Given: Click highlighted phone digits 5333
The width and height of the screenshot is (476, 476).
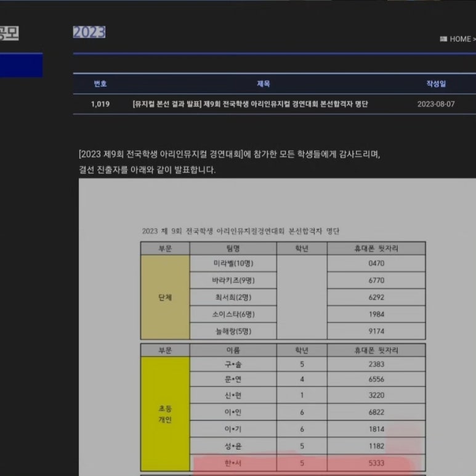Looking at the screenshot, I should click(376, 463).
